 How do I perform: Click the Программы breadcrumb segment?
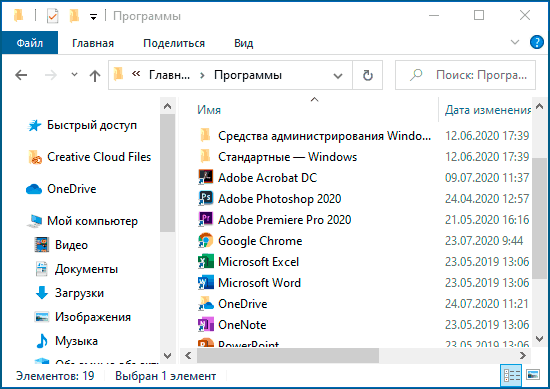[248, 75]
